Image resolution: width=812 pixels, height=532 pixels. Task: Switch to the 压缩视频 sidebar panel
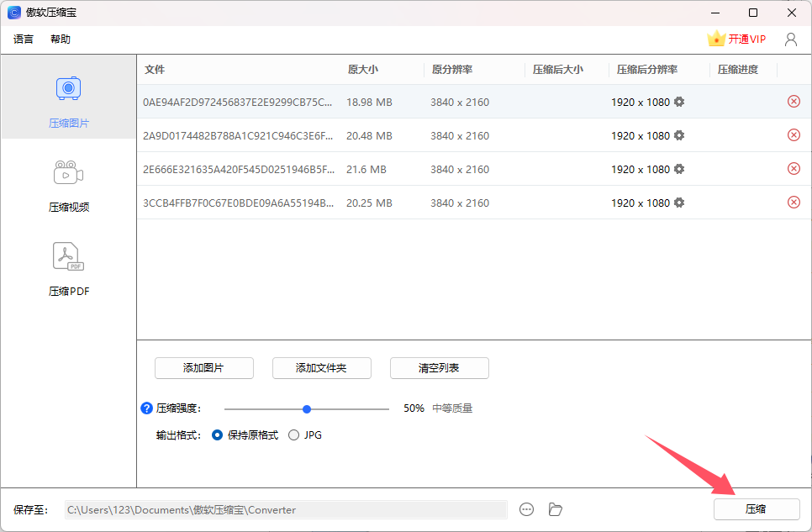click(x=68, y=186)
